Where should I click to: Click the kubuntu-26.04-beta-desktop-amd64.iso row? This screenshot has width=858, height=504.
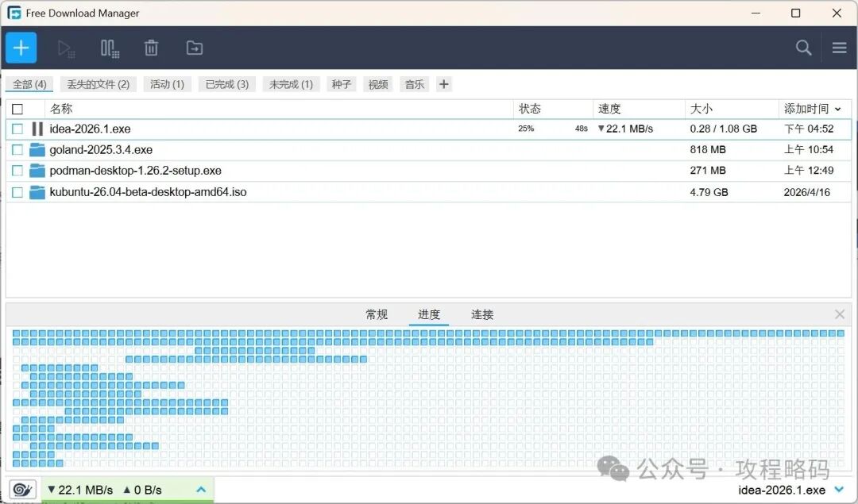pos(148,192)
